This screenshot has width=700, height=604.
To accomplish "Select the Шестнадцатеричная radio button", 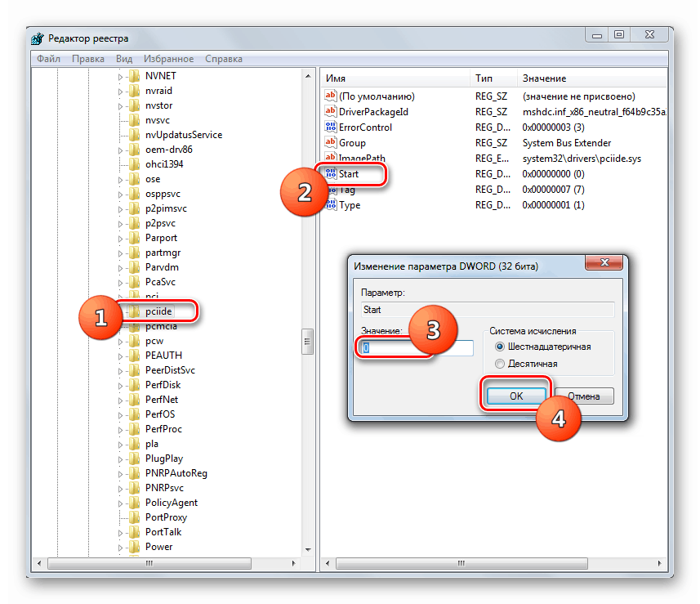I will 498,346.
